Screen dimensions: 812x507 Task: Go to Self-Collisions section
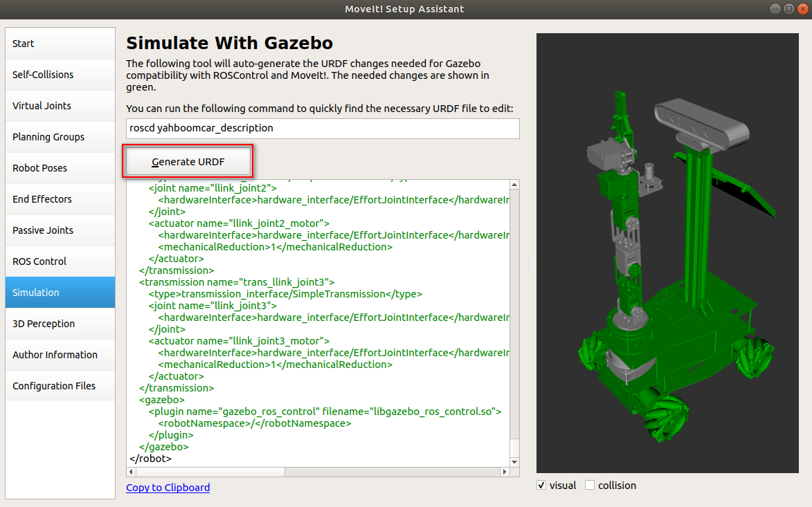tap(60, 75)
